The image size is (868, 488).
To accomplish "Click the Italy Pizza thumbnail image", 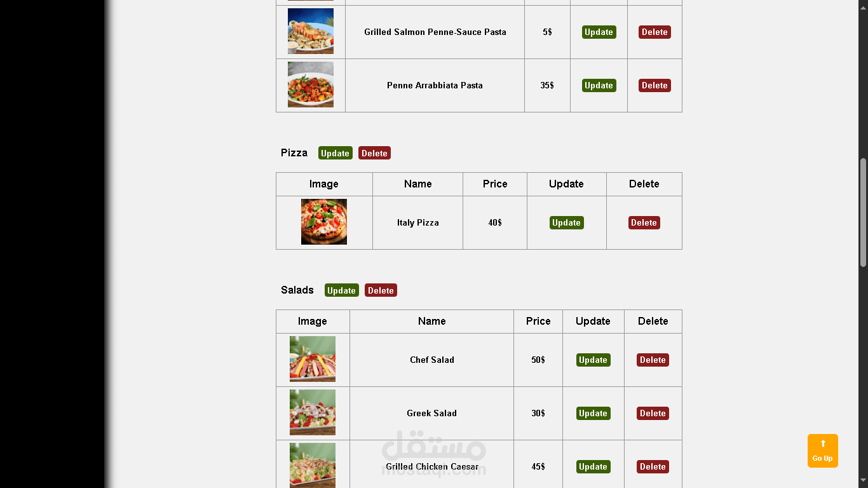I will pos(324,222).
